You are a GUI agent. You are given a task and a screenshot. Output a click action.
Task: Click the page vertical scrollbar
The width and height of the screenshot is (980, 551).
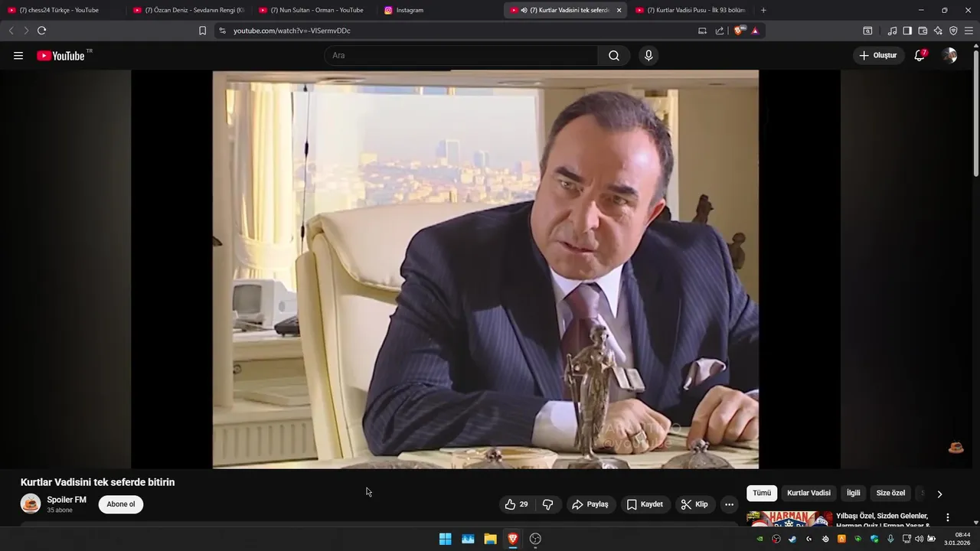click(975, 113)
